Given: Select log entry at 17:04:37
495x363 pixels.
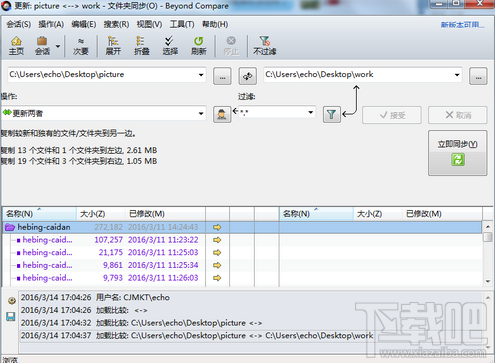Looking at the screenshot, I should point(251,336).
